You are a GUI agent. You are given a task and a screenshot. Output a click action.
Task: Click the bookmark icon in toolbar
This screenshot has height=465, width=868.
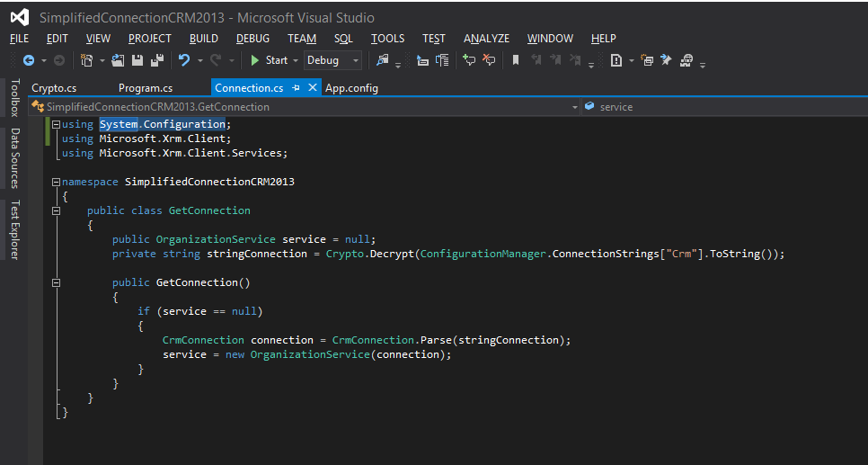516,60
